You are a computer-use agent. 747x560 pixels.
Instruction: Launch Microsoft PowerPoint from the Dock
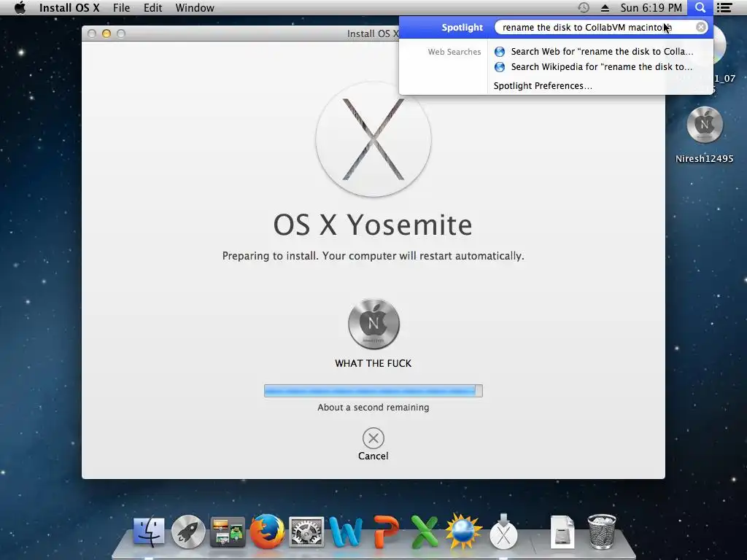coord(385,532)
